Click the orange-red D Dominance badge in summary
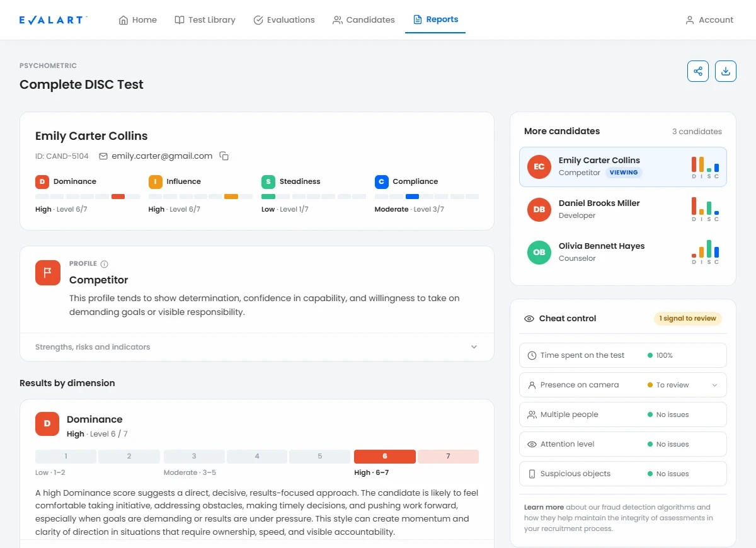Screen dimensions: 756x548 pyautogui.click(x=42, y=181)
